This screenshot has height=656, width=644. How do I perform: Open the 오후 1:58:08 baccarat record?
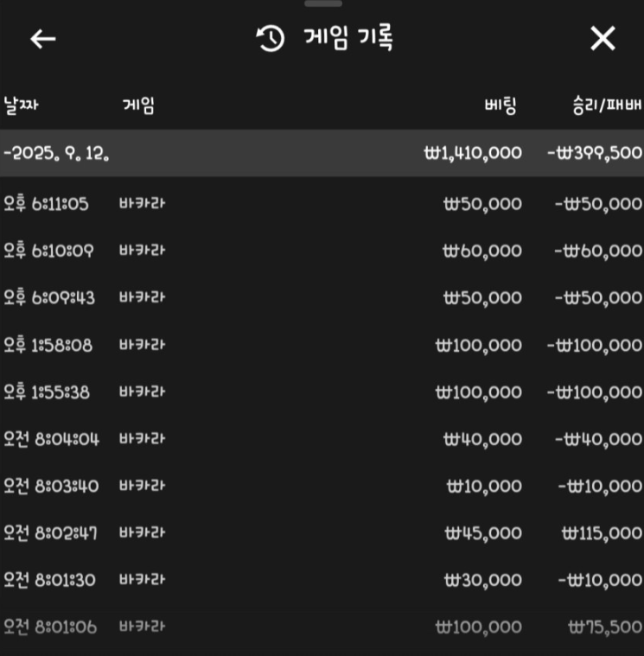tap(322, 345)
